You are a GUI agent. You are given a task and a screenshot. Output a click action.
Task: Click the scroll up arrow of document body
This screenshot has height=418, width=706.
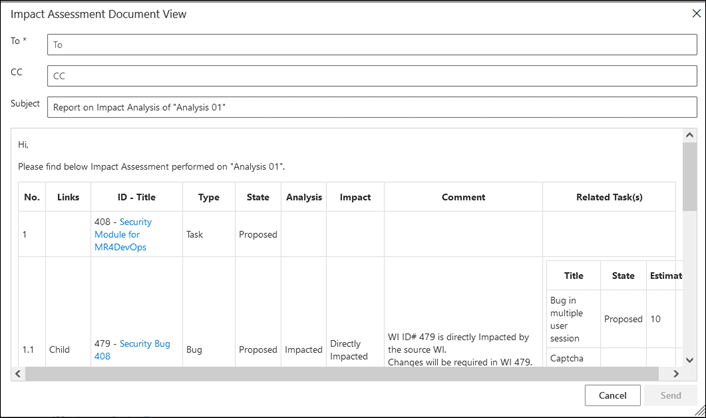tap(689, 135)
